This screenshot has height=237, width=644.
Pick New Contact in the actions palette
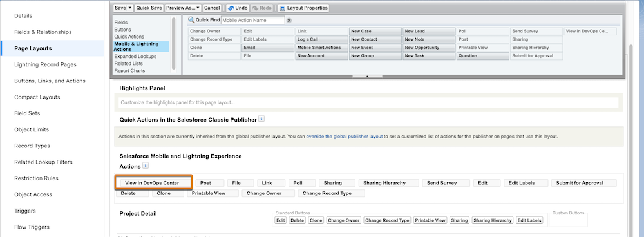[375, 39]
